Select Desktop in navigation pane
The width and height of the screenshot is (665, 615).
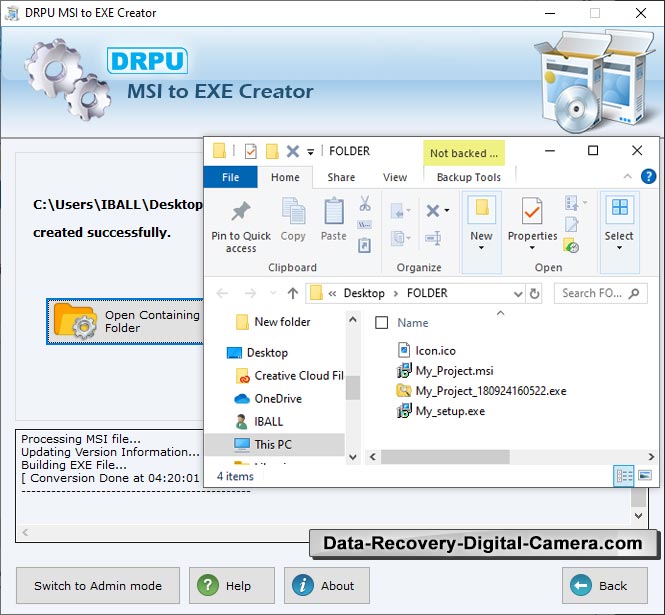257,352
